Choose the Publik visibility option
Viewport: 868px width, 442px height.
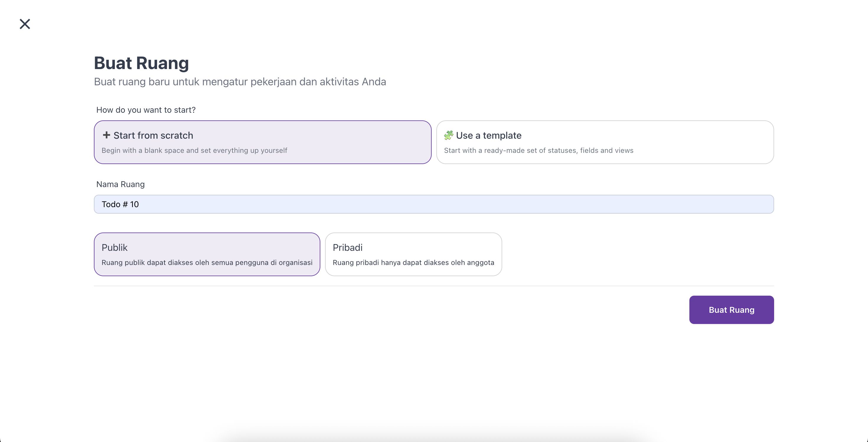click(207, 254)
